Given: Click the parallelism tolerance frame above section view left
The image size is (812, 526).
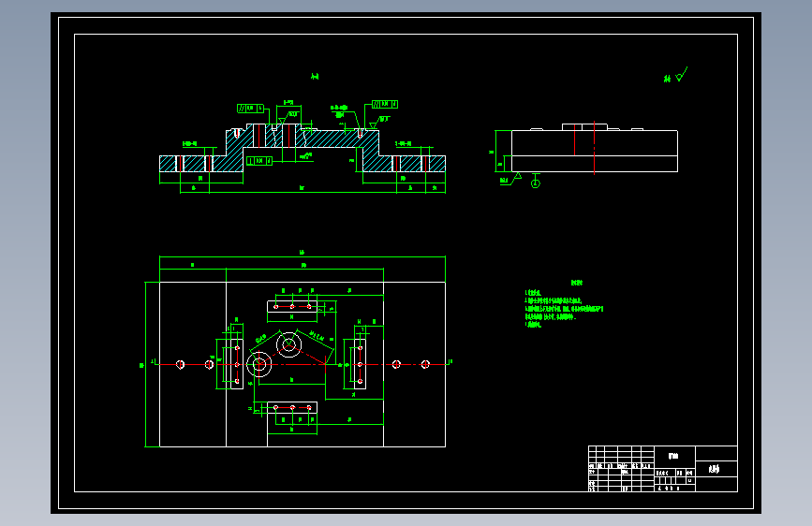Looking at the screenshot, I should pyautogui.click(x=251, y=109).
